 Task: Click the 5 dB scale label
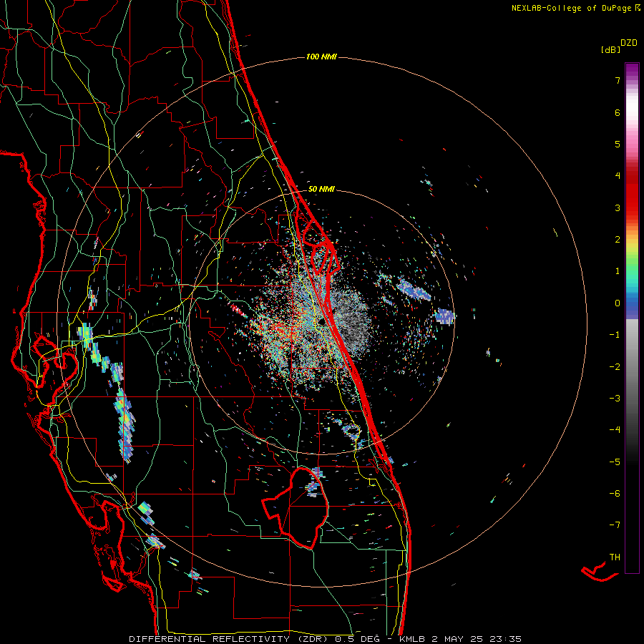pos(618,144)
